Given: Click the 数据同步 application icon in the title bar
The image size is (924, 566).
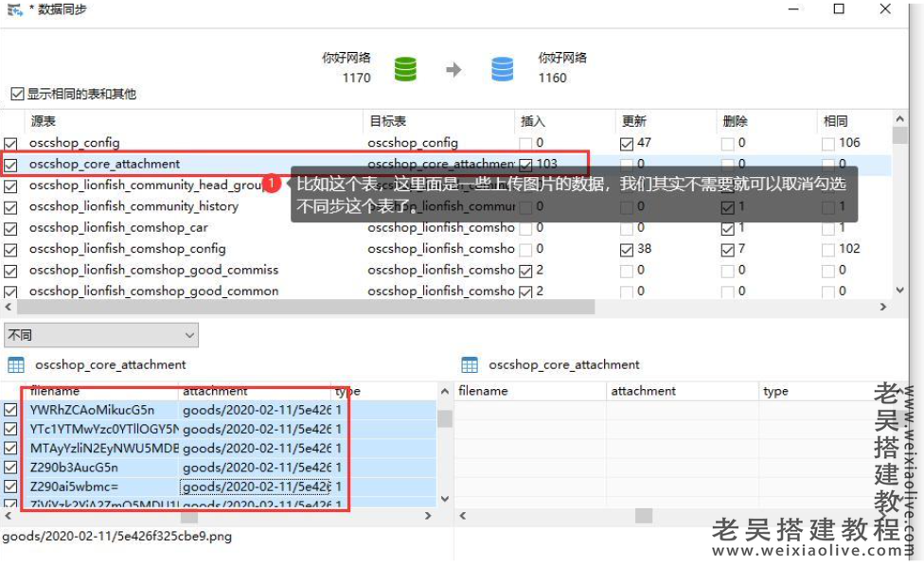Looking at the screenshot, I should (x=11, y=9).
